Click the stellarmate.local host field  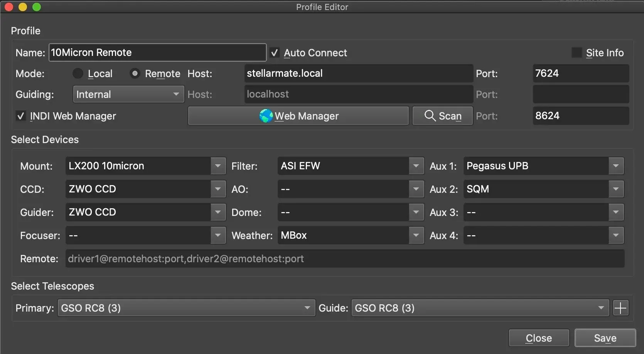(x=358, y=74)
